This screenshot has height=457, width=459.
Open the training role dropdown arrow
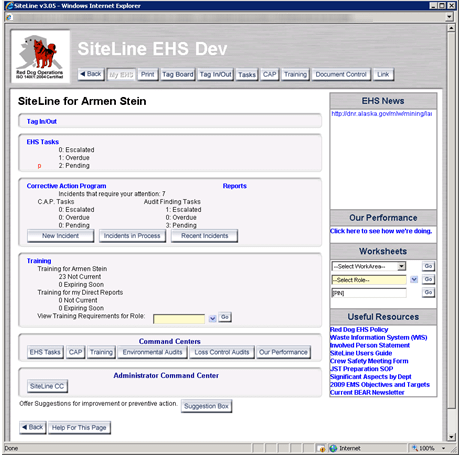212,319
